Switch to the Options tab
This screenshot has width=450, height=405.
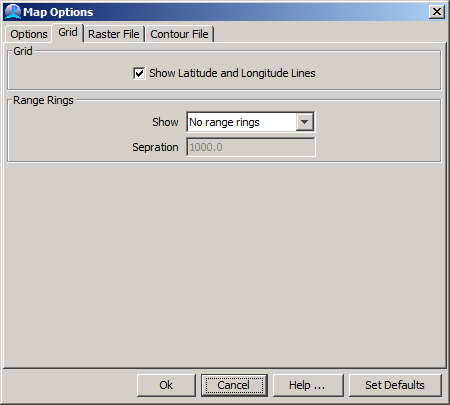coord(29,34)
